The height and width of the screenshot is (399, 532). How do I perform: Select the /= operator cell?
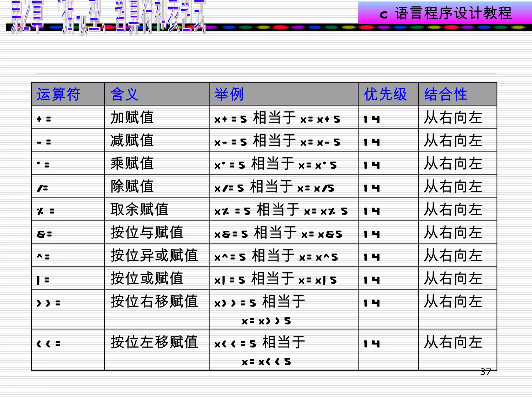coord(68,186)
